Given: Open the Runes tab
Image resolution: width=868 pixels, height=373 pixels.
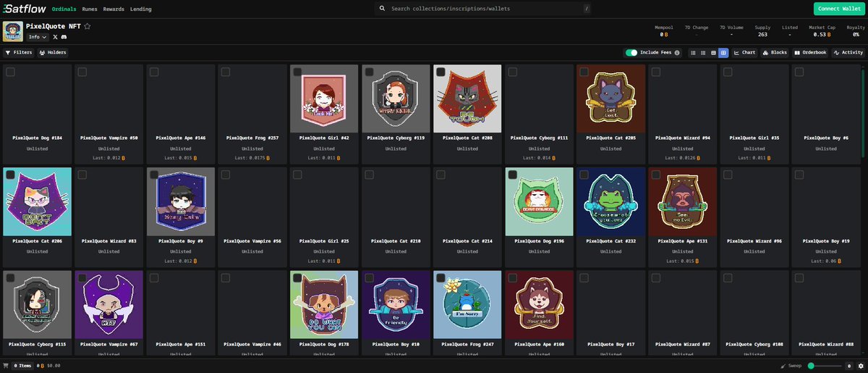Looking at the screenshot, I should point(90,9).
